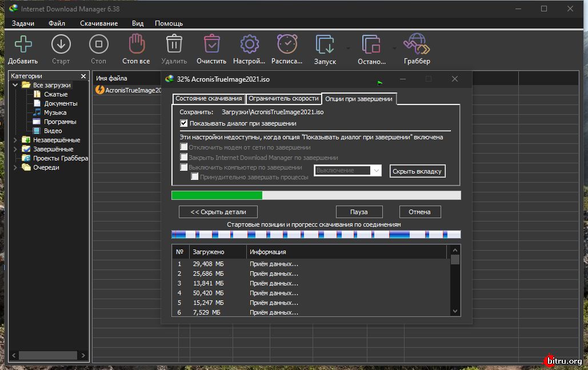This screenshot has width=588, height=370.
Task: Select the Опции при завершении tab
Action: click(x=358, y=99)
